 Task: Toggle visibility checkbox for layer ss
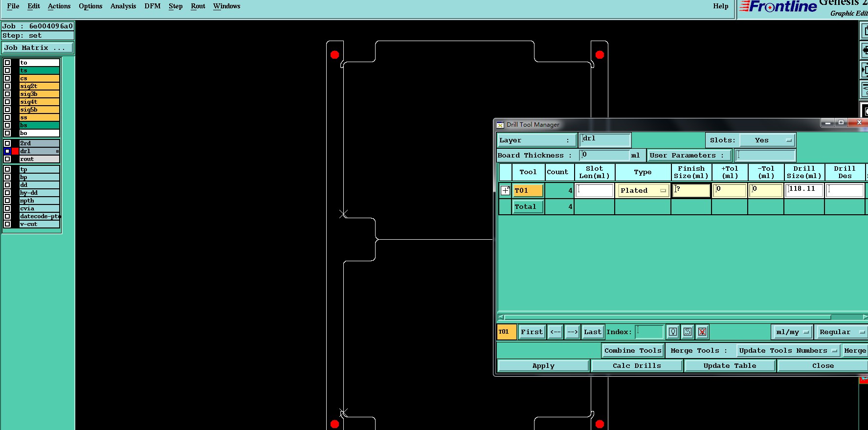[7, 117]
